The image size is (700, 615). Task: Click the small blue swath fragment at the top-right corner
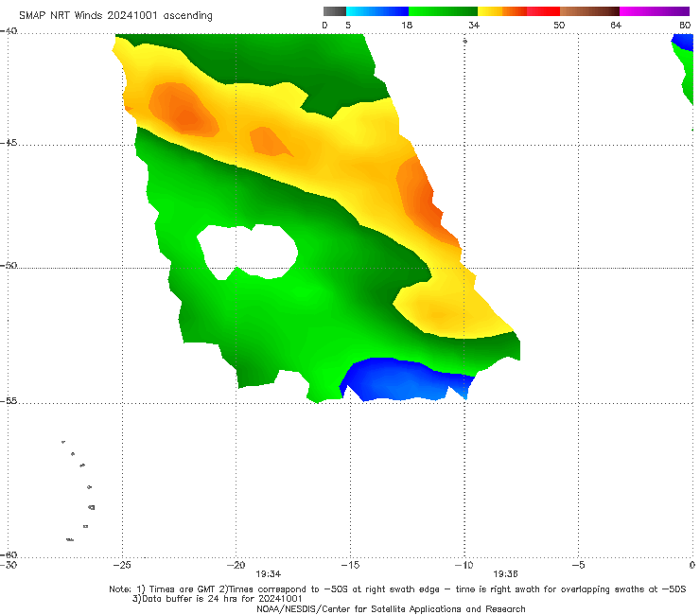685,44
